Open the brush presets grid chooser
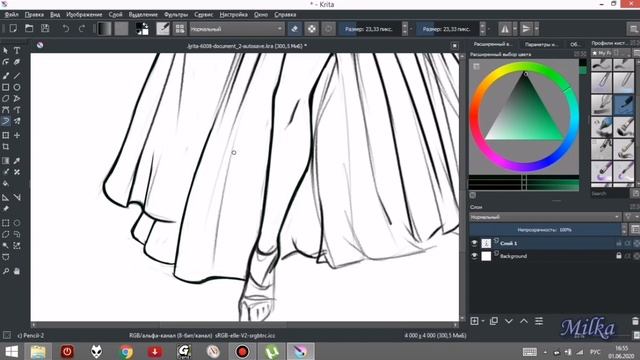 coord(180,29)
